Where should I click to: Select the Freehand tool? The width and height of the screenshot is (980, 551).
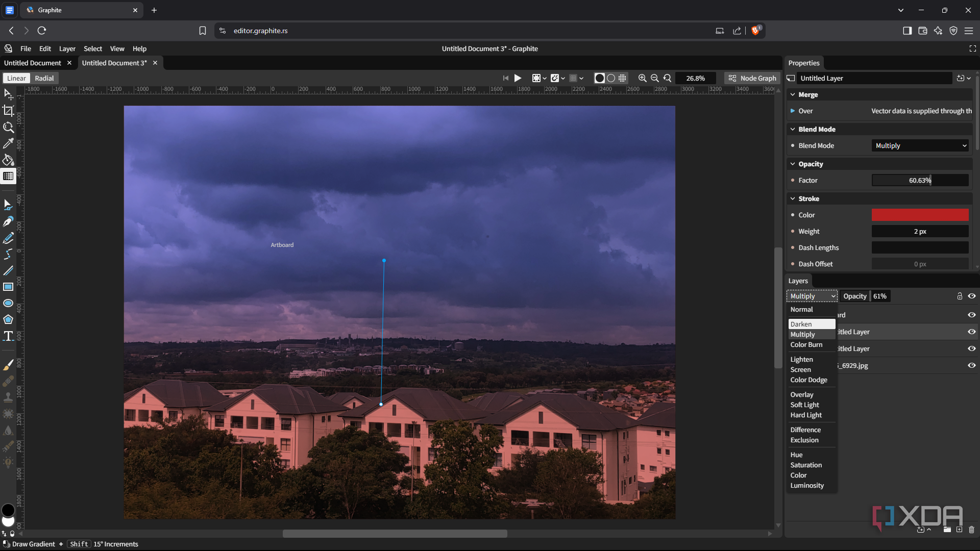[x=8, y=238]
